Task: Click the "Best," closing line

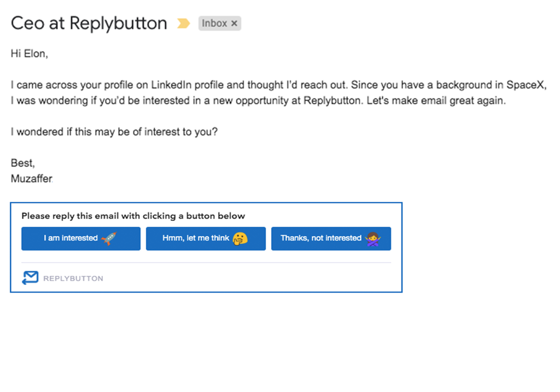Action: (x=23, y=163)
